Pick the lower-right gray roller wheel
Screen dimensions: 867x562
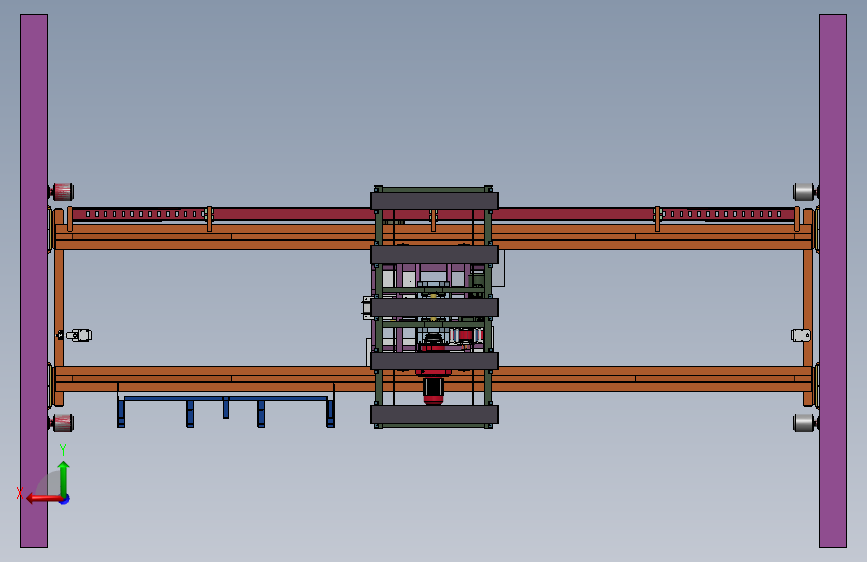804,423
